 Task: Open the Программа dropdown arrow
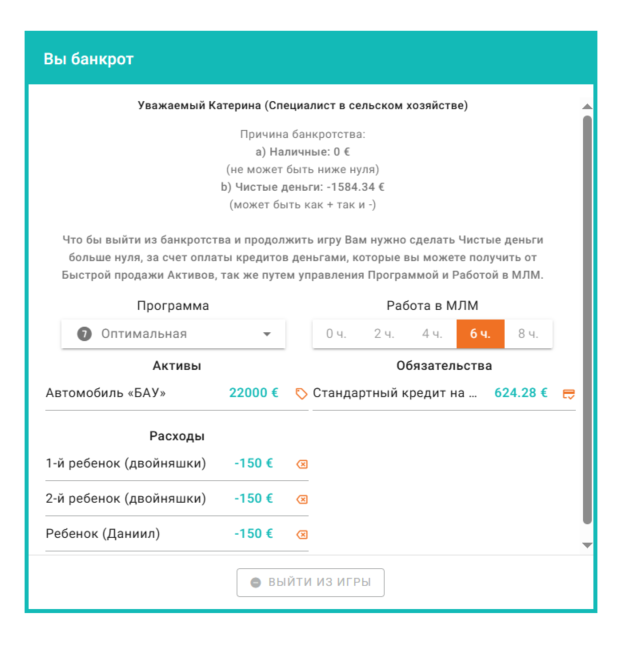[x=267, y=334]
